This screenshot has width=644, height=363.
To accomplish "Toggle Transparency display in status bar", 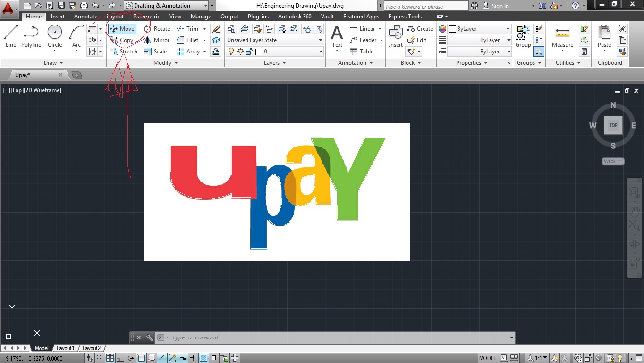I will [203, 358].
